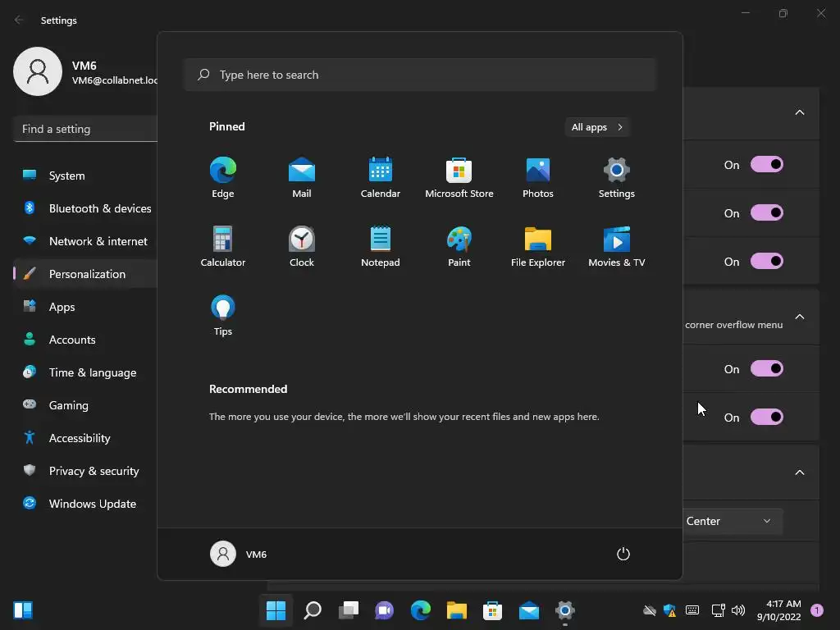Open the notification badge in taskbar

pyautogui.click(x=817, y=610)
